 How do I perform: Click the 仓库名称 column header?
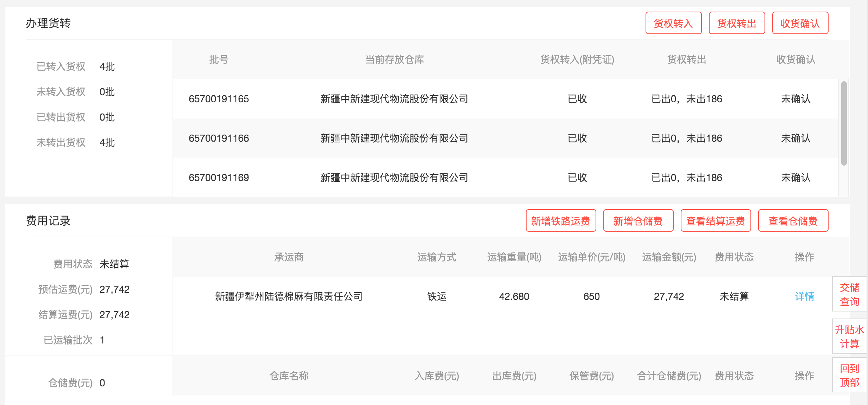[289, 376]
